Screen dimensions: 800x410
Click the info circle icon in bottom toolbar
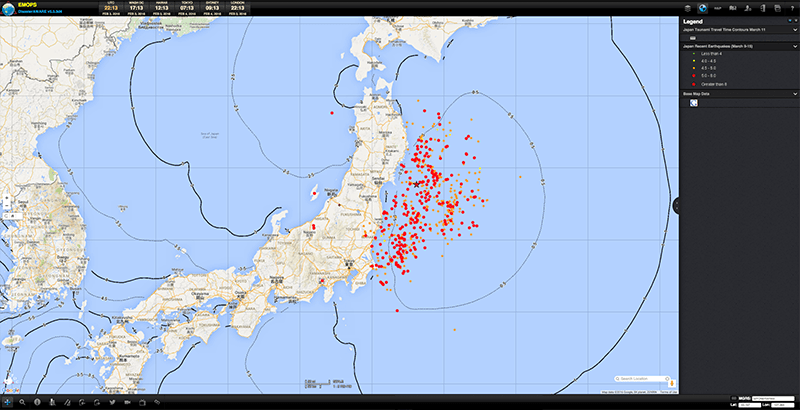[x=37, y=402]
